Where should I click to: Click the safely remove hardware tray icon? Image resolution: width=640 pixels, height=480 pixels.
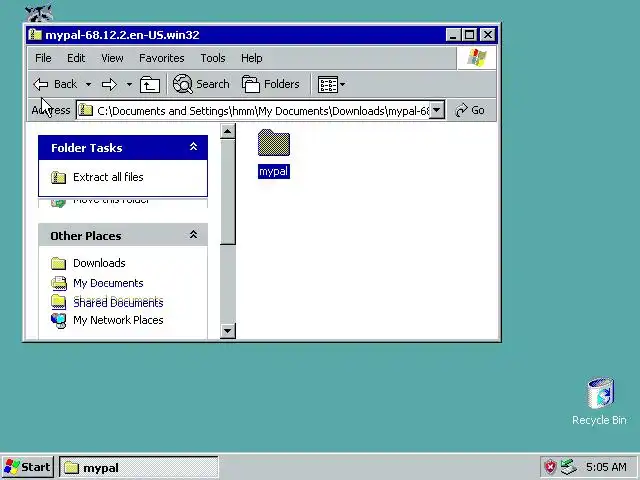568,467
